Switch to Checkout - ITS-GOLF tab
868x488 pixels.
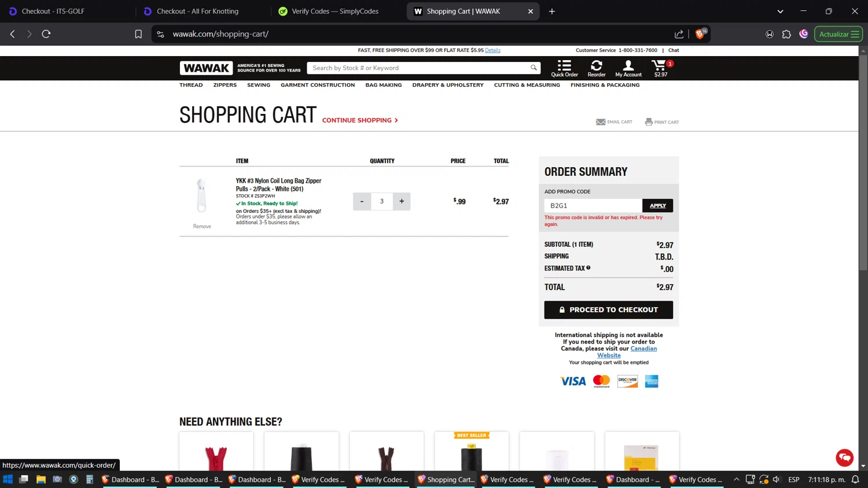click(67, 11)
